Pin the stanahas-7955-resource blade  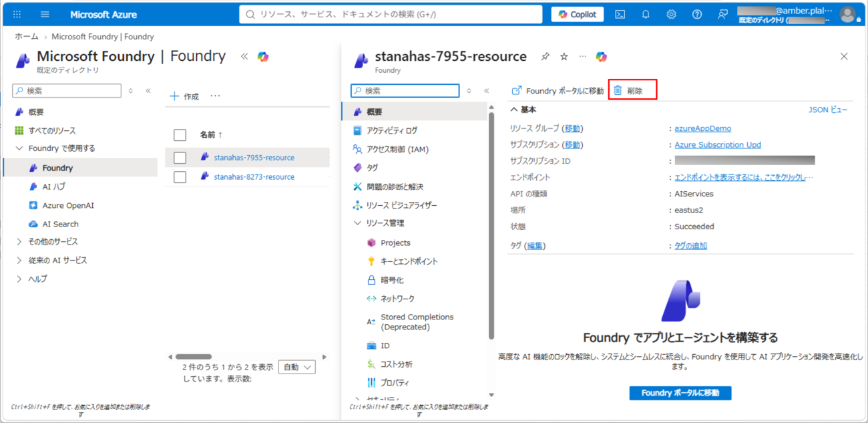tap(546, 57)
